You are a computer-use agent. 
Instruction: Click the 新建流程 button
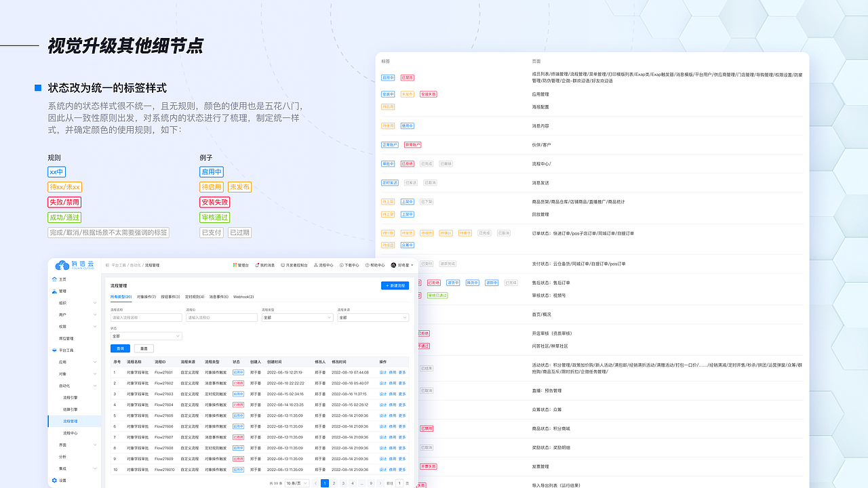395,285
